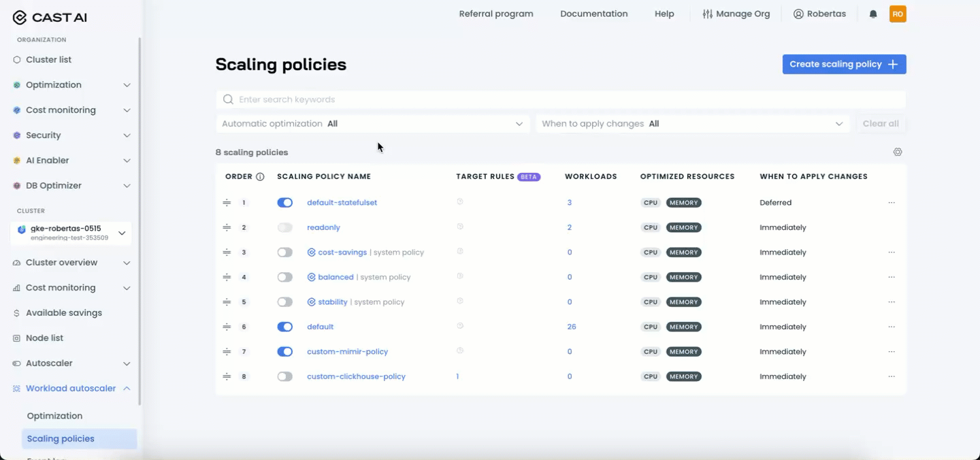The width and height of the screenshot is (980, 460).
Task: Open more options for default-statefulset row
Action: click(x=892, y=203)
